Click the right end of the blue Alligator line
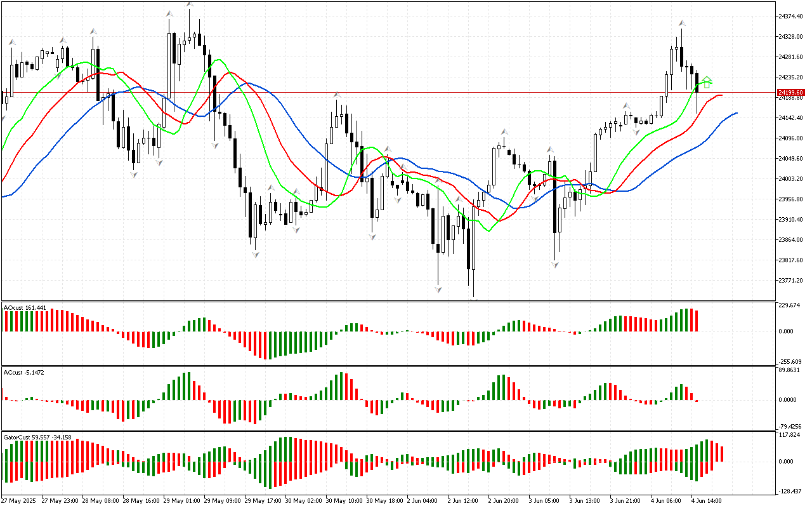This screenshot has height=508, width=812. coord(737,113)
